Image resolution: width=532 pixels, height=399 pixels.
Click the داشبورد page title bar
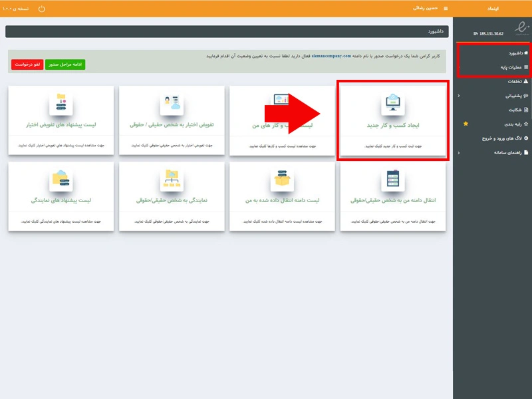(227, 31)
